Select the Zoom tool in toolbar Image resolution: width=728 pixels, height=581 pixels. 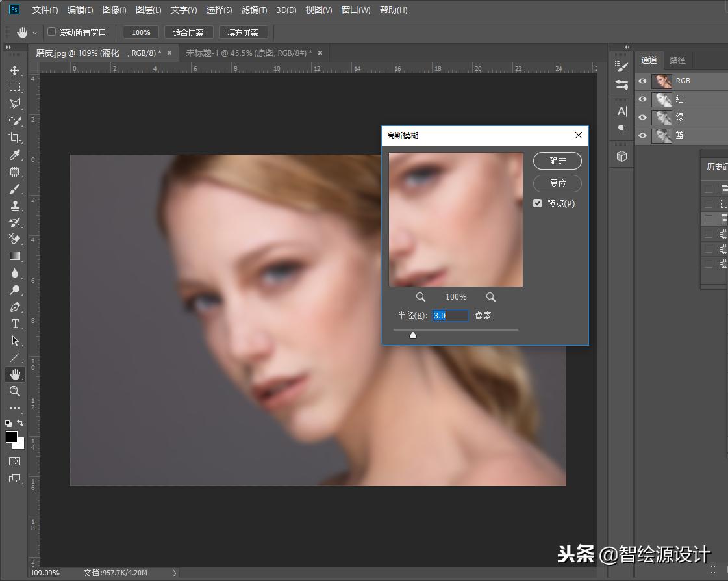14,391
